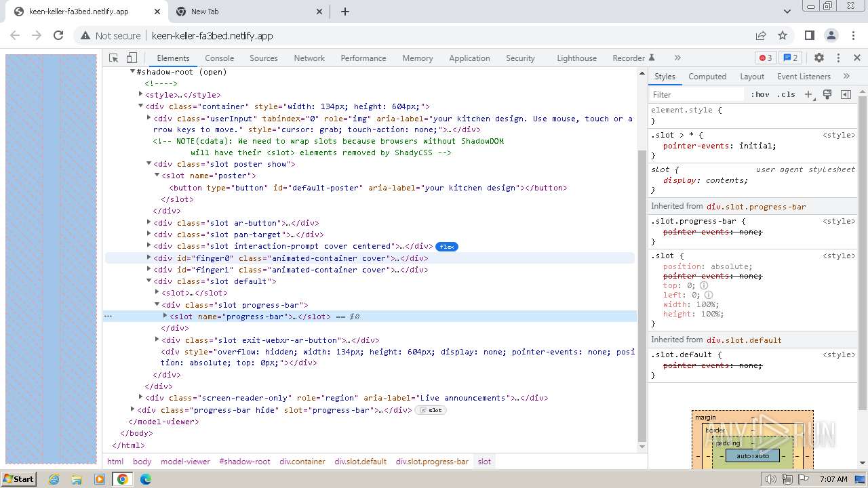Open the Windows Start menu

pyautogui.click(x=18, y=479)
